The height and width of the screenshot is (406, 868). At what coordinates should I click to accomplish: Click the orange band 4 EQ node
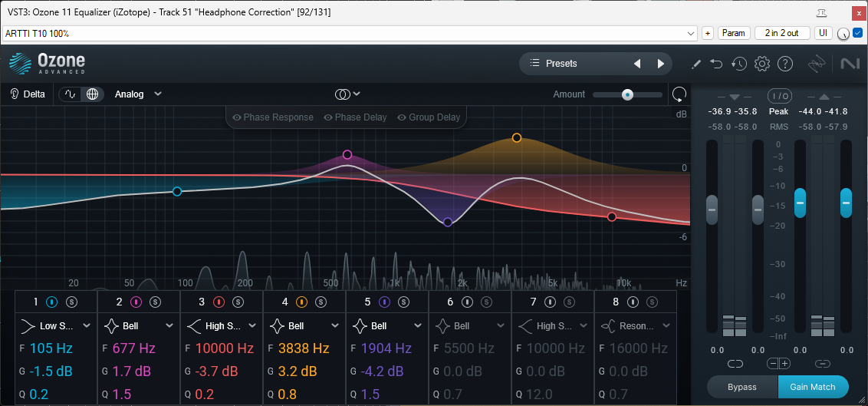coord(517,138)
